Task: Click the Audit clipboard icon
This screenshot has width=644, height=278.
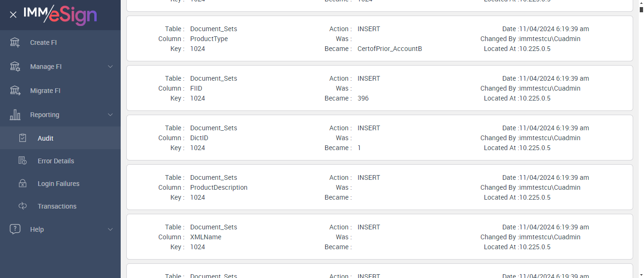Action: (x=23, y=138)
